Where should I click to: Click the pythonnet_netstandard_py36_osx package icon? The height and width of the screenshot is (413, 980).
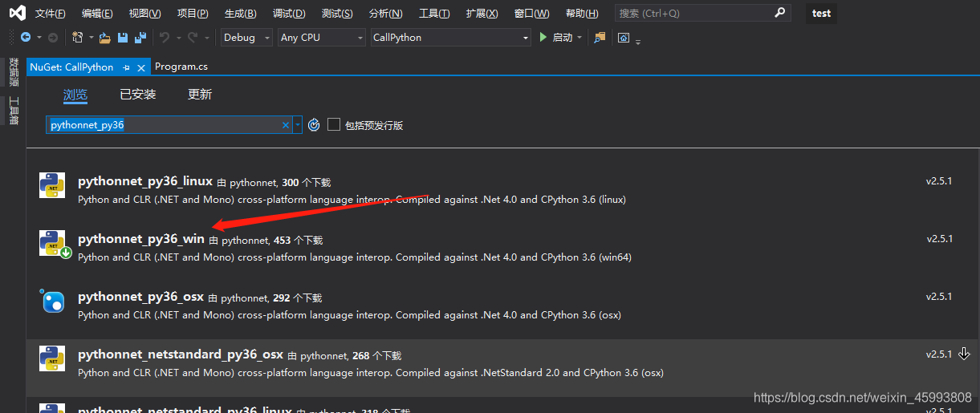coord(52,358)
